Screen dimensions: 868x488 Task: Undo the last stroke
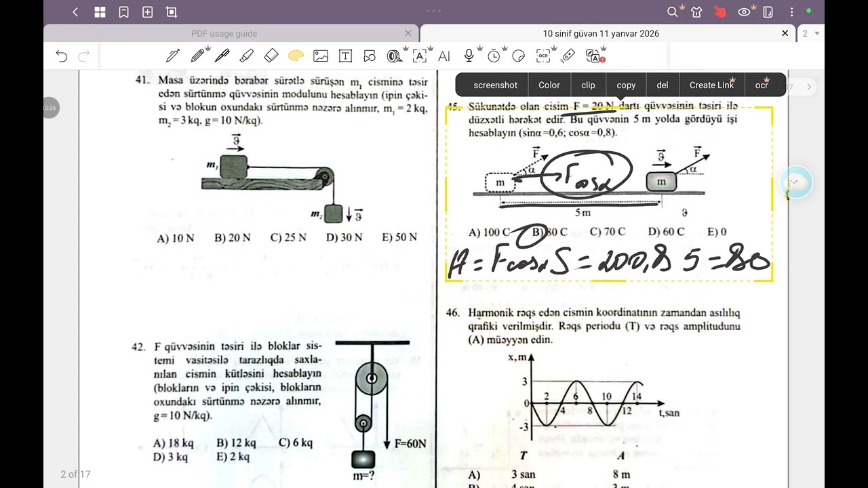(62, 56)
